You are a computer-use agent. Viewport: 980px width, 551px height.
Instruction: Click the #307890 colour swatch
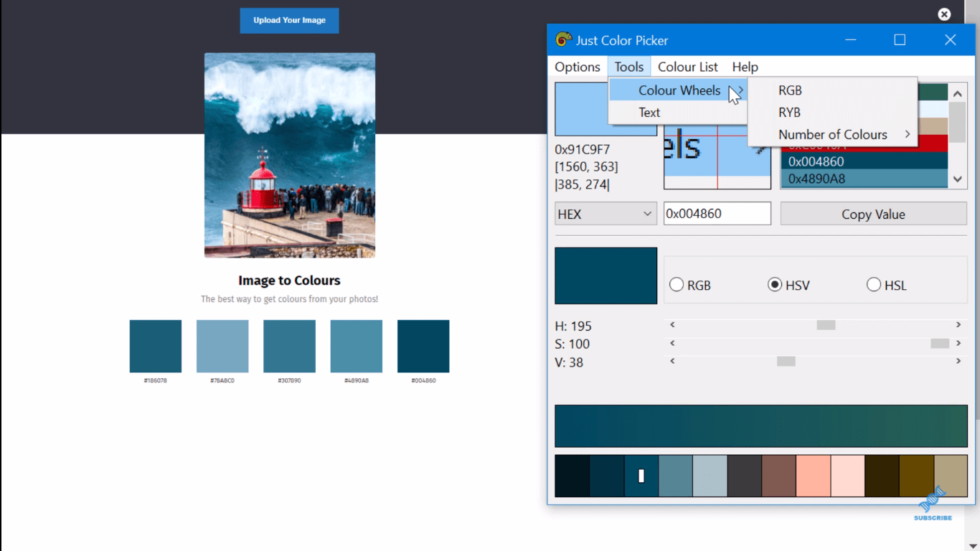pyautogui.click(x=289, y=347)
